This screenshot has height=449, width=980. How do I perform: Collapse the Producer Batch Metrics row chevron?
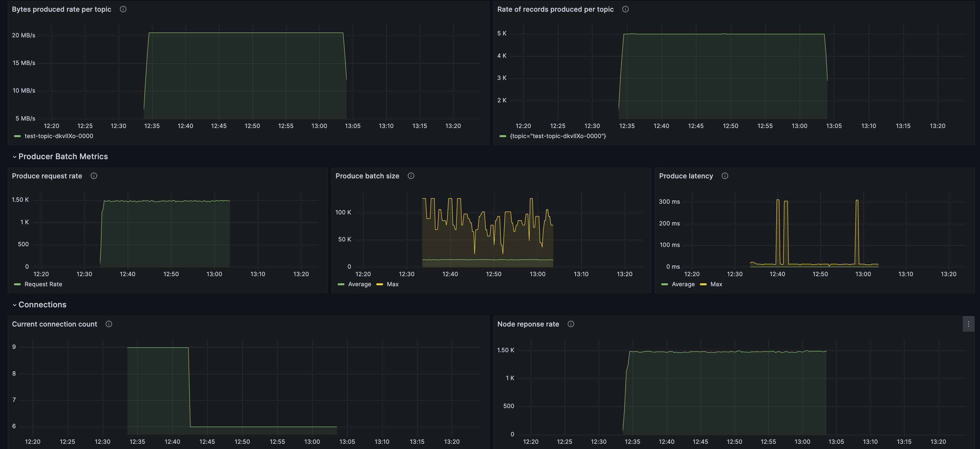click(14, 157)
